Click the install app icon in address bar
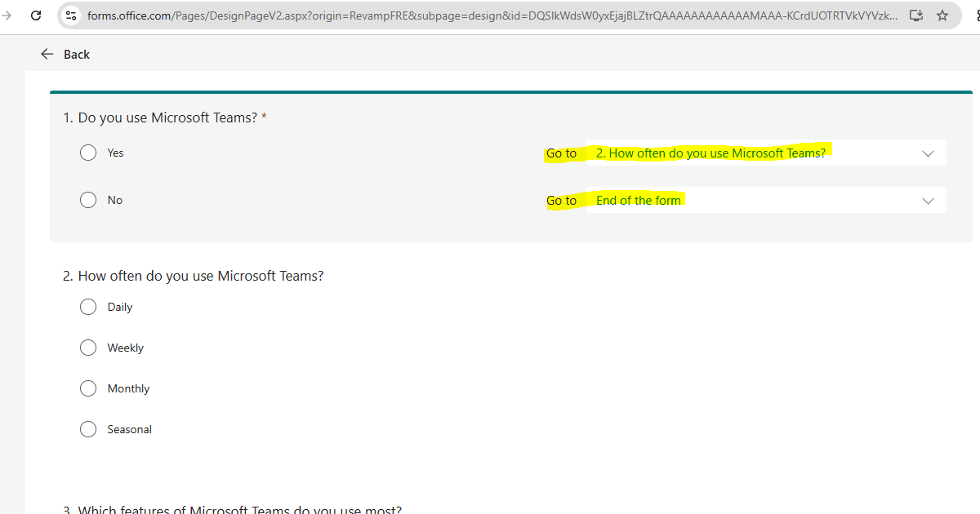 [x=916, y=16]
